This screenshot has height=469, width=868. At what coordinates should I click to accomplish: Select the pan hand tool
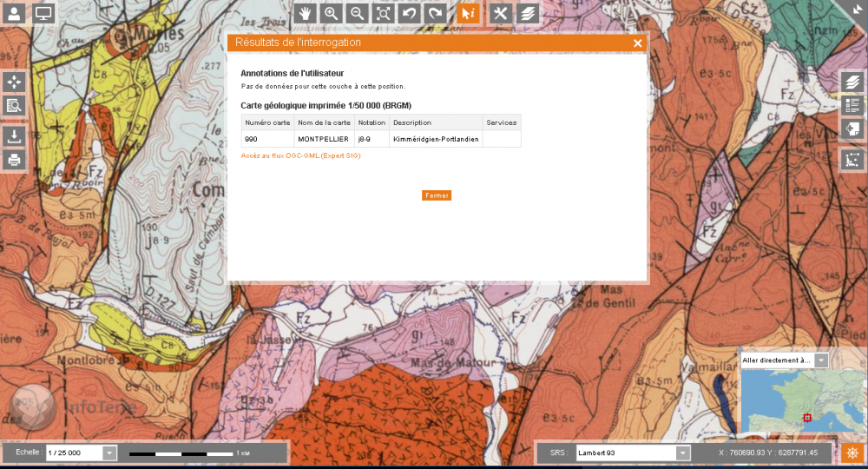click(305, 13)
